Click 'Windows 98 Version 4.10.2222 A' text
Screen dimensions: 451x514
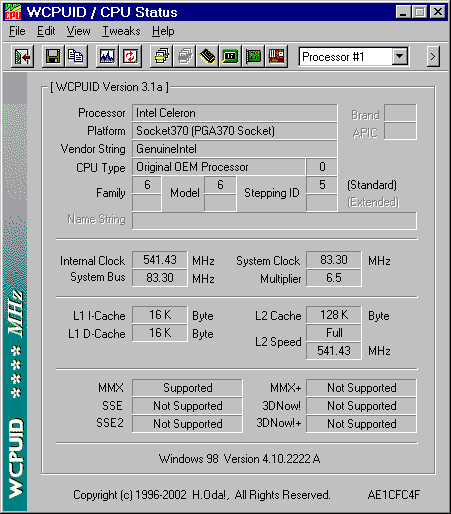239,459
